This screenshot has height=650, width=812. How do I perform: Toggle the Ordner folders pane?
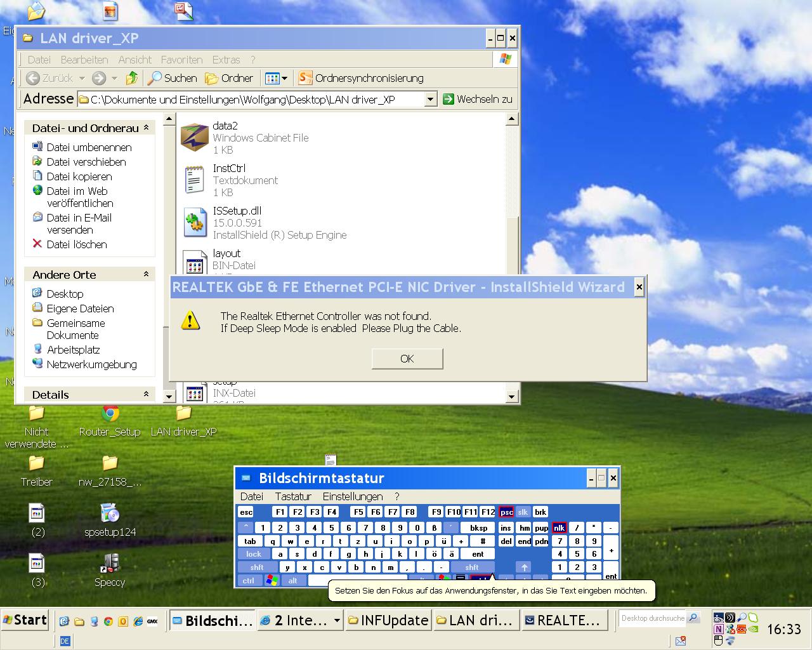click(x=229, y=78)
